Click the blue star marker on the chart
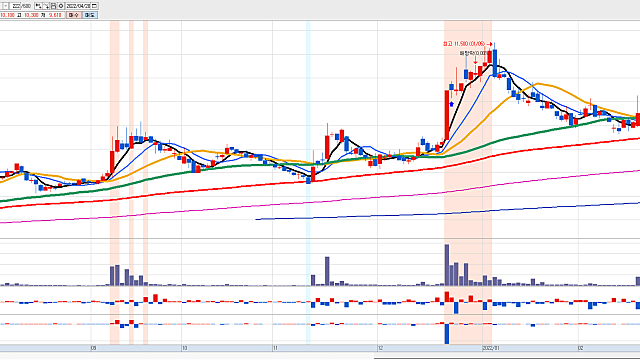The width and height of the screenshot is (640, 360). [452, 104]
